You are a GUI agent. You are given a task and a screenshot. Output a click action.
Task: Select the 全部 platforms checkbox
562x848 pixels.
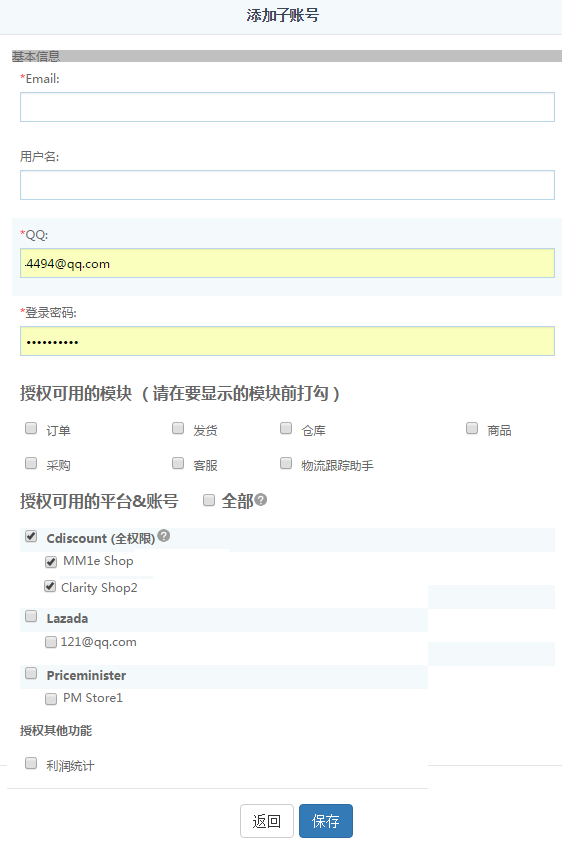(209, 500)
